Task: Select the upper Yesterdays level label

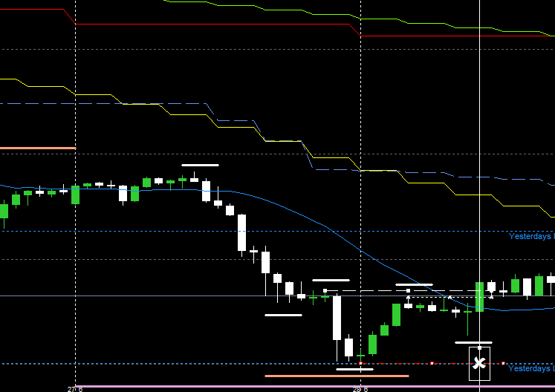Action: [531, 236]
